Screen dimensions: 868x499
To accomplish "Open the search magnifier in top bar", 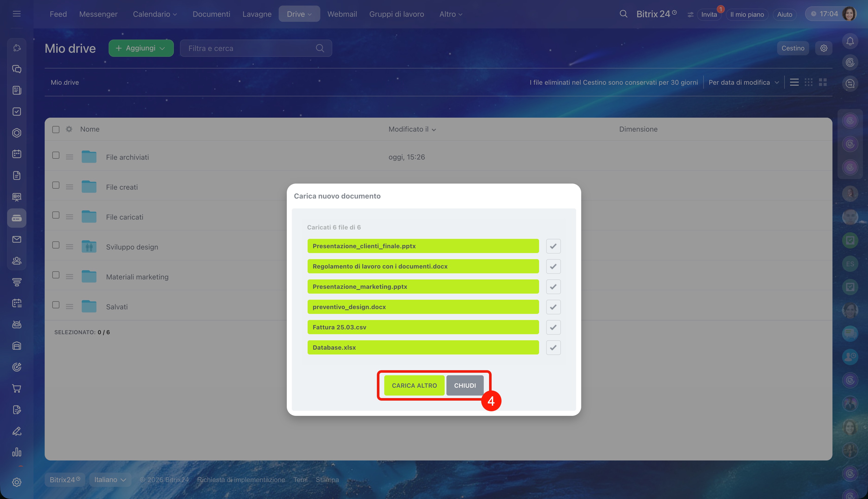I will click(x=623, y=14).
